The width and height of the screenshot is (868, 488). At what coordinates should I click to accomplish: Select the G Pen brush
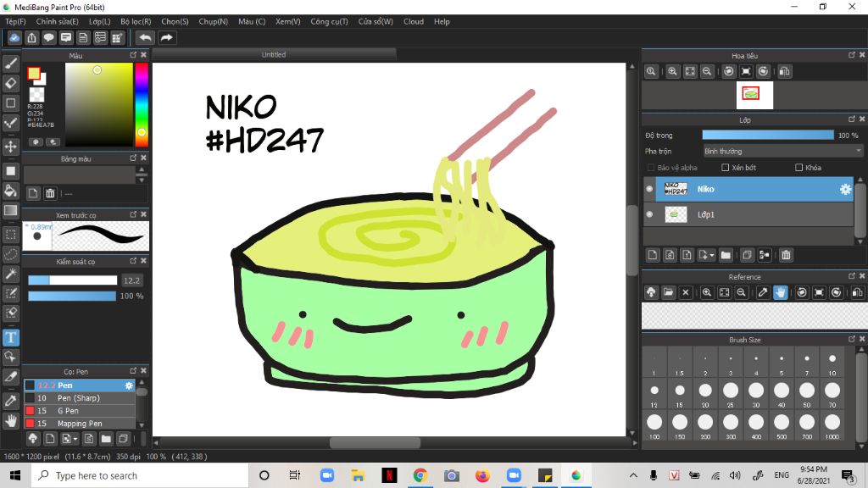80,411
